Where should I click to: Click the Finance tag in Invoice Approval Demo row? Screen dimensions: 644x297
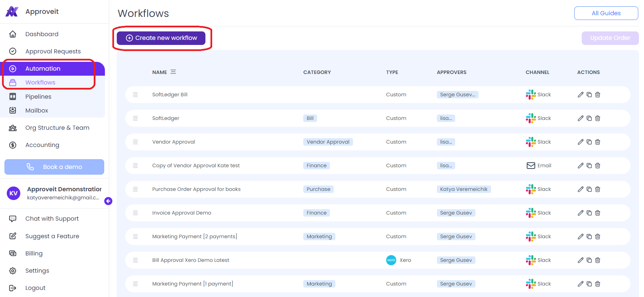[316, 213]
